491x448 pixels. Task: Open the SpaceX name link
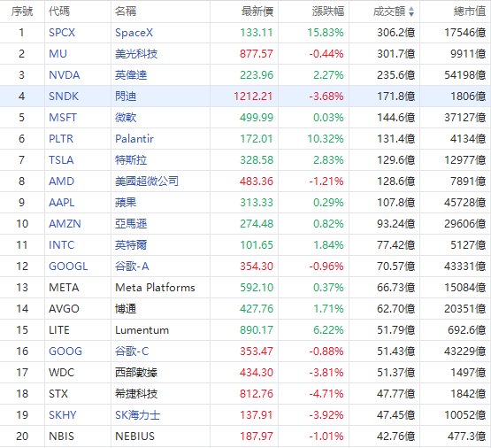coord(134,33)
